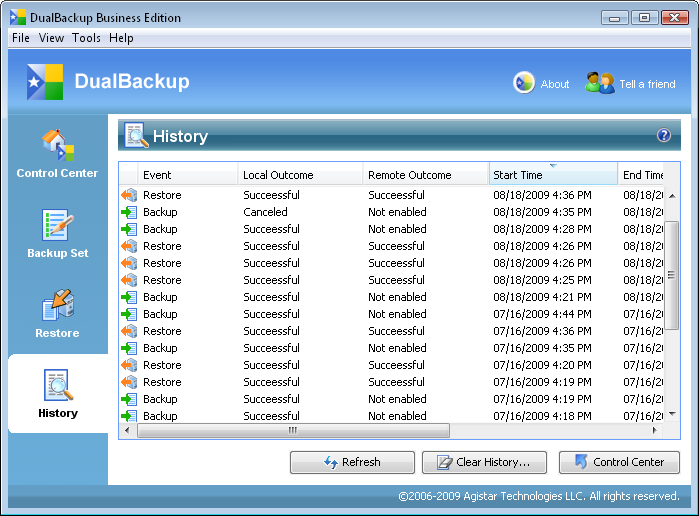This screenshot has width=699, height=516.
Task: Click the horizontal scrollbar right arrow
Action: 655,430
